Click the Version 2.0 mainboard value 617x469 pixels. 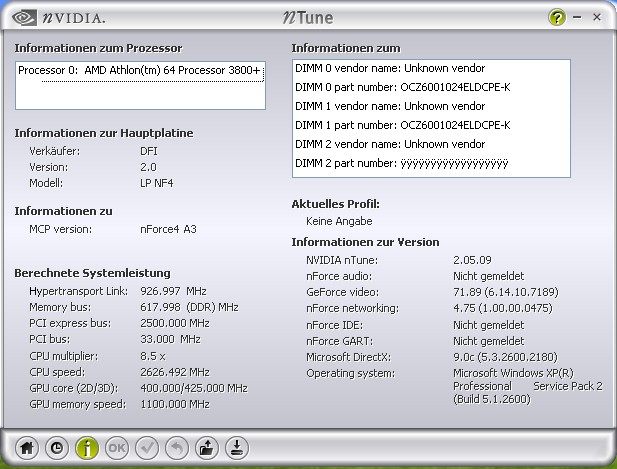pyautogui.click(x=148, y=167)
